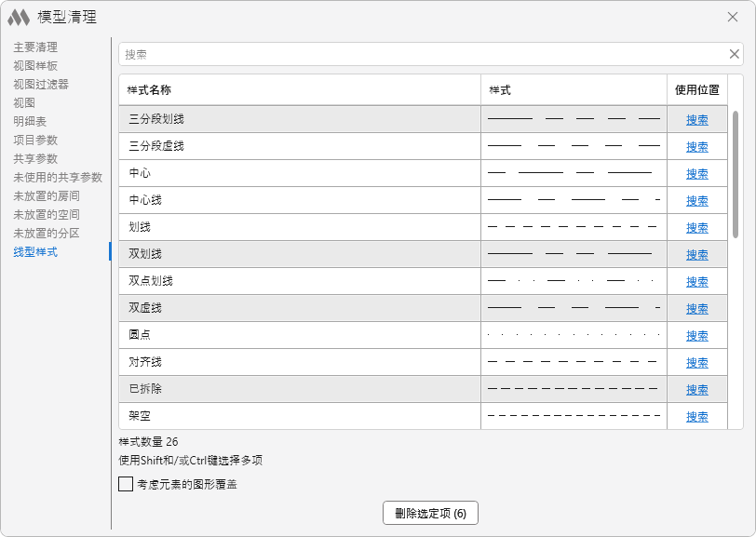The image size is (756, 537).
Task: Click 搜索 link for 中心线
Action: point(697,200)
